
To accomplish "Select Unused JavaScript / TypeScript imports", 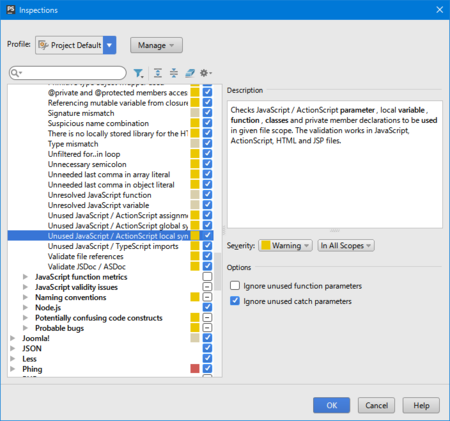I will (113, 246).
